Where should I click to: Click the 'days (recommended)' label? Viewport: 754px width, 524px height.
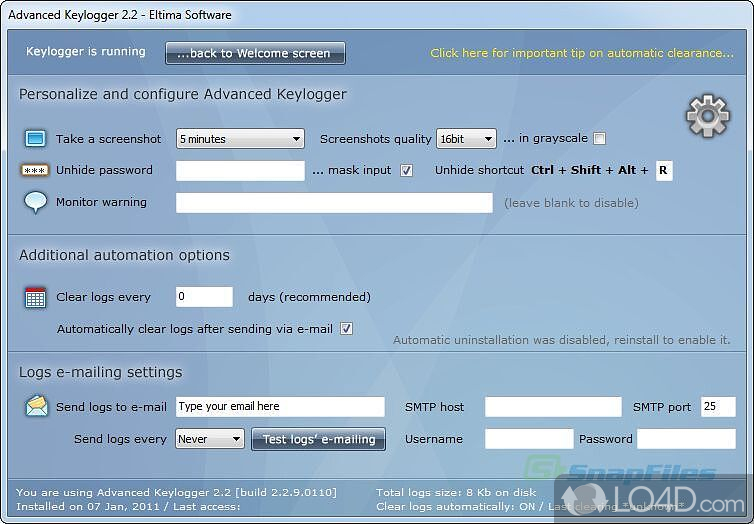coord(309,297)
